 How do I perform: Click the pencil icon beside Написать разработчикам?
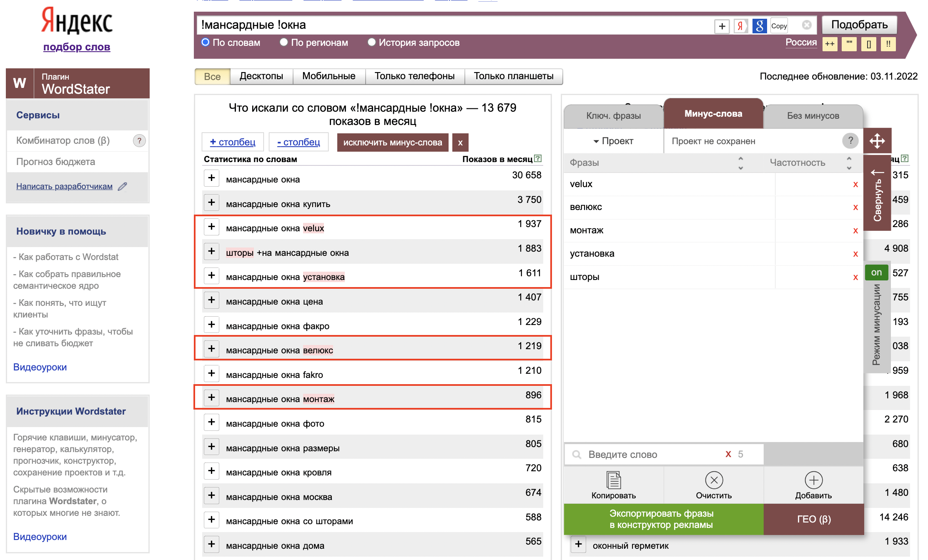click(123, 186)
